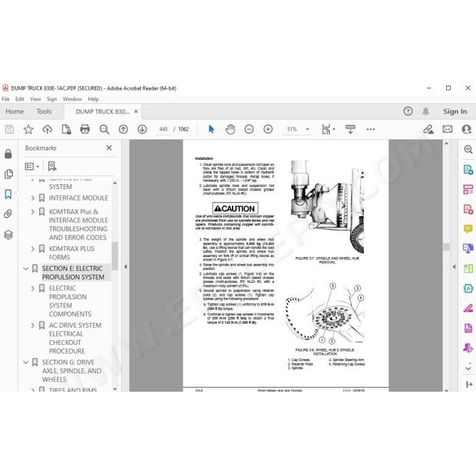Click the page number input field
Image resolution: width=476 pixels, height=476 pixels.
pyautogui.click(x=163, y=129)
